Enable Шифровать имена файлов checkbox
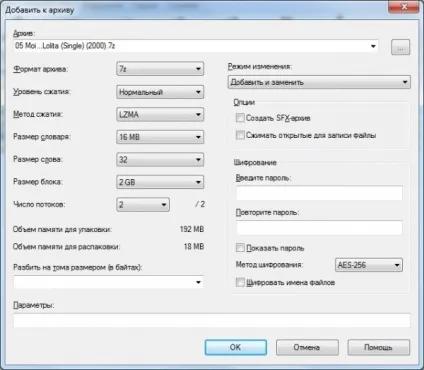 (240, 282)
